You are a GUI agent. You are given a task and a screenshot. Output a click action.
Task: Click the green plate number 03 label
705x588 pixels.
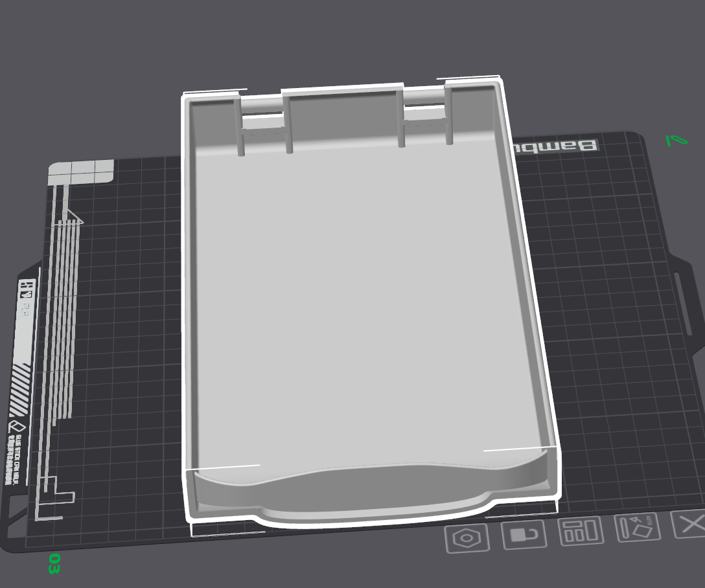coord(54,563)
